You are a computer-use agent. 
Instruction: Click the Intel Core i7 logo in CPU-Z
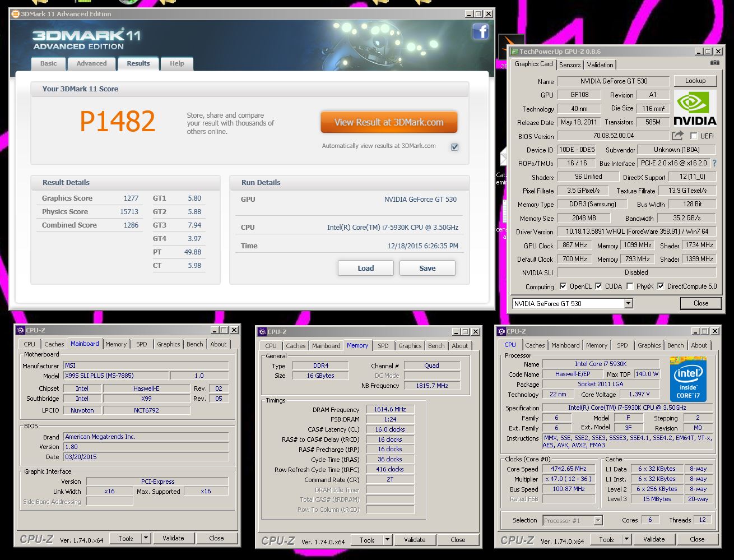688,379
